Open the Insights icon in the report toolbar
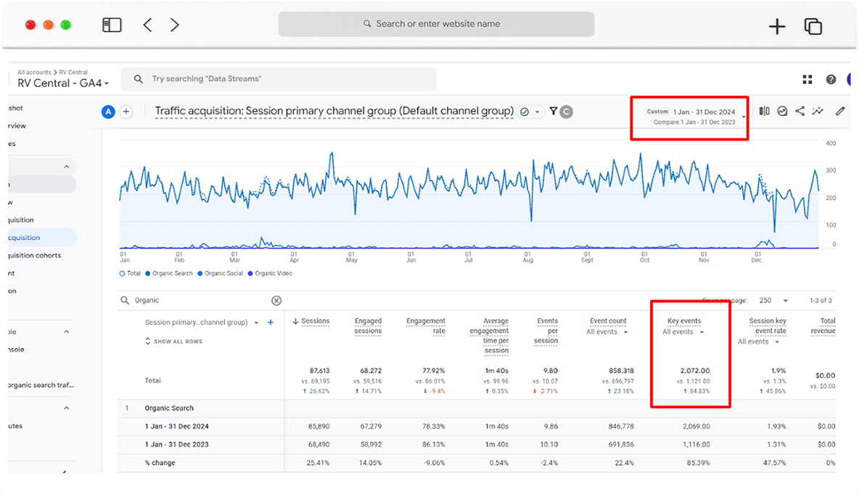Image resolution: width=859 pixels, height=504 pixels. click(782, 111)
